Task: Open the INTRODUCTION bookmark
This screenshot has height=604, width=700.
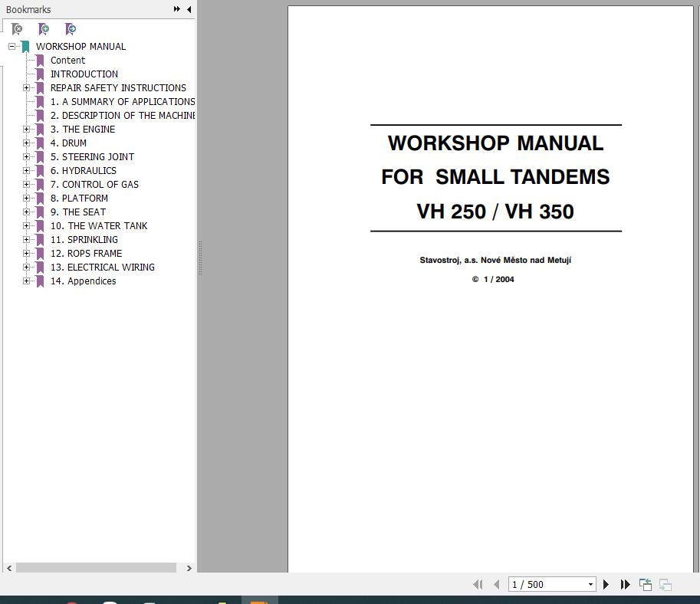Action: click(84, 74)
